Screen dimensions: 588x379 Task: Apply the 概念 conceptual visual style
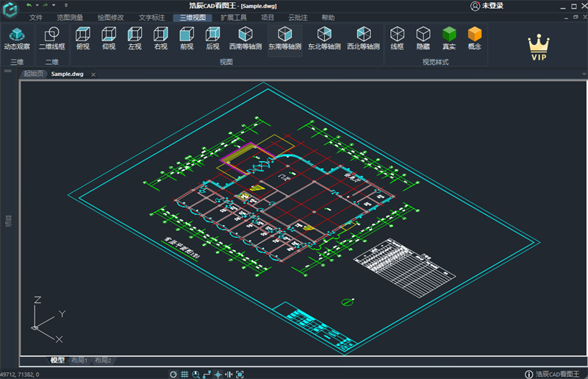click(x=475, y=38)
